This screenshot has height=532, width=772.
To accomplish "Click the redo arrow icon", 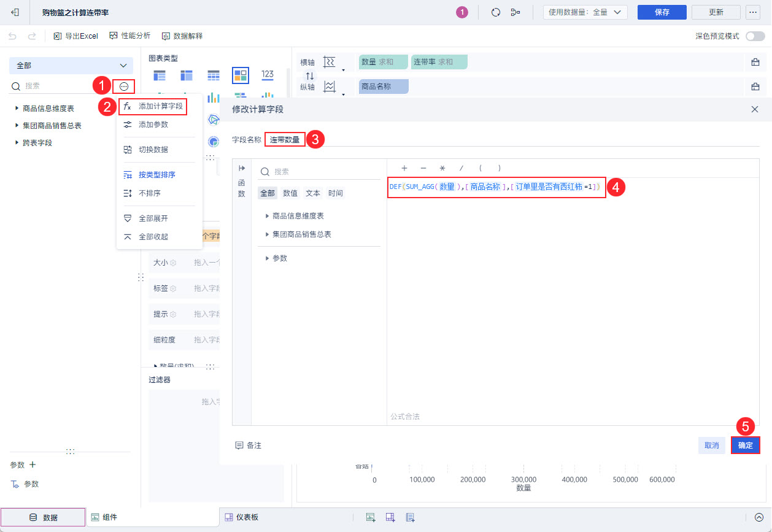I will pyautogui.click(x=32, y=36).
